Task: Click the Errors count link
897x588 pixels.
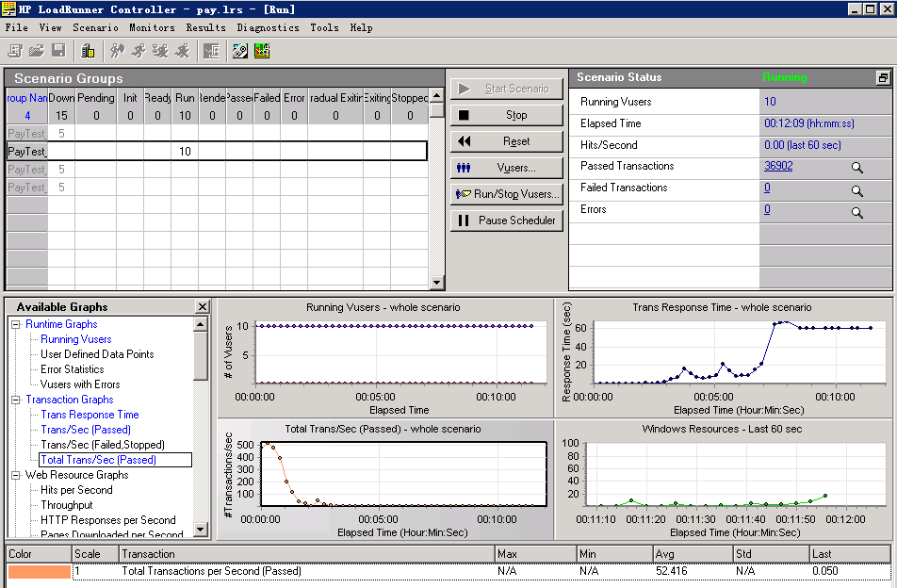Action: click(x=767, y=209)
